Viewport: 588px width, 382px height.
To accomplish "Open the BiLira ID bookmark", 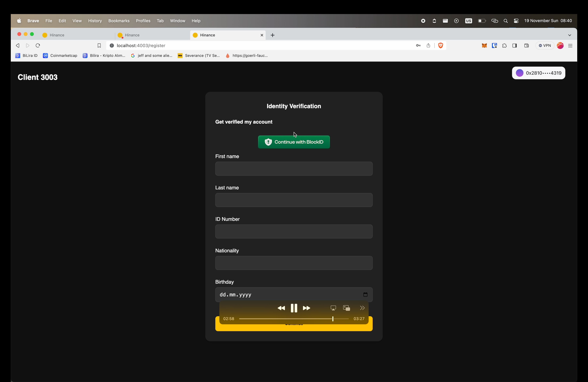I will 26,56.
